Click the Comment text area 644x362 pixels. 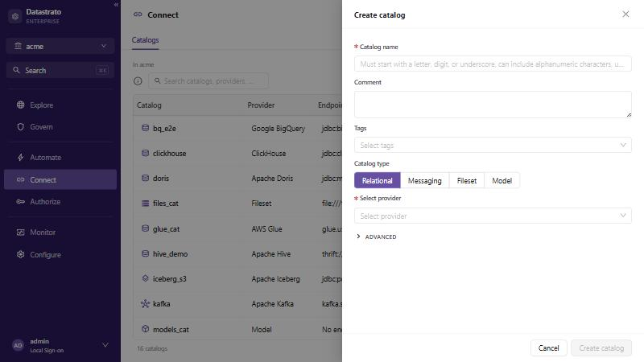click(x=493, y=105)
